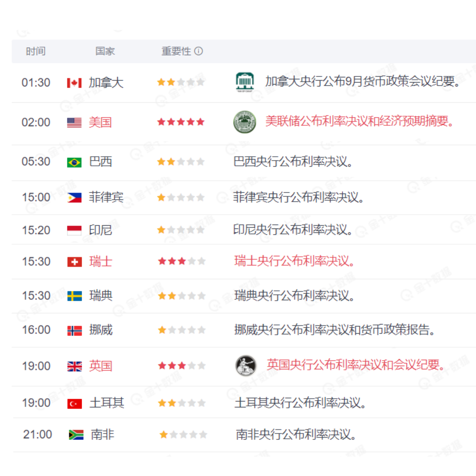Click the South Africa flag icon

[76, 435]
